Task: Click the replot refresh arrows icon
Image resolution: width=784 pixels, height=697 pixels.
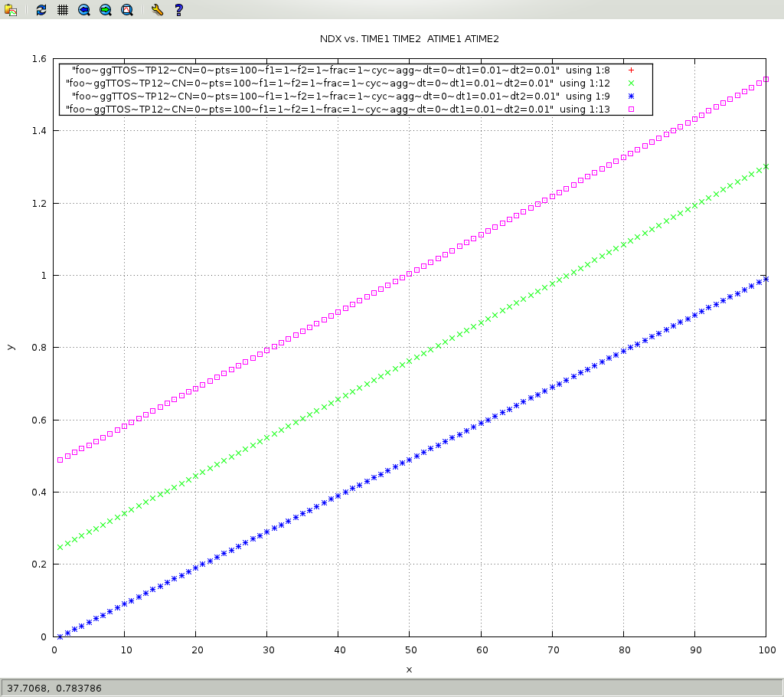Action: coord(41,10)
